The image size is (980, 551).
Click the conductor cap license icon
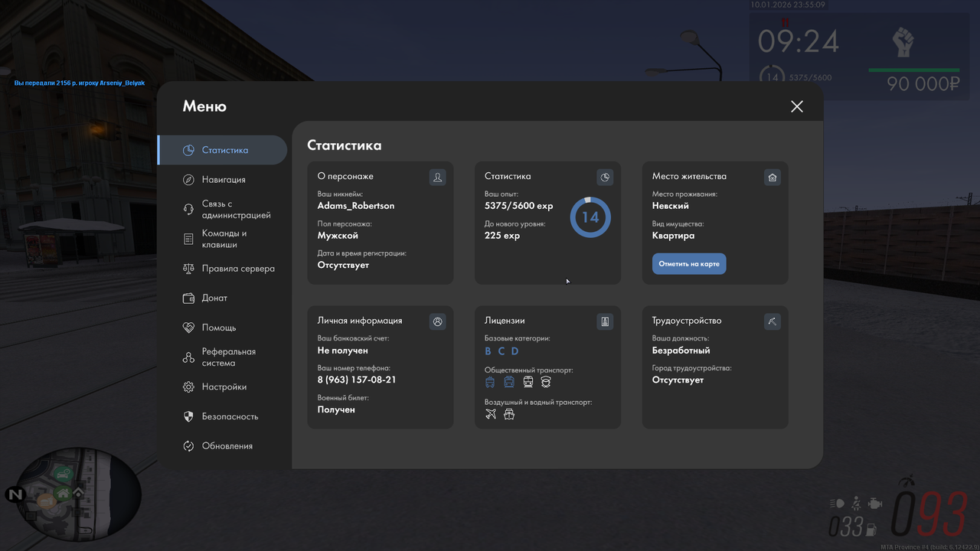coord(546,382)
